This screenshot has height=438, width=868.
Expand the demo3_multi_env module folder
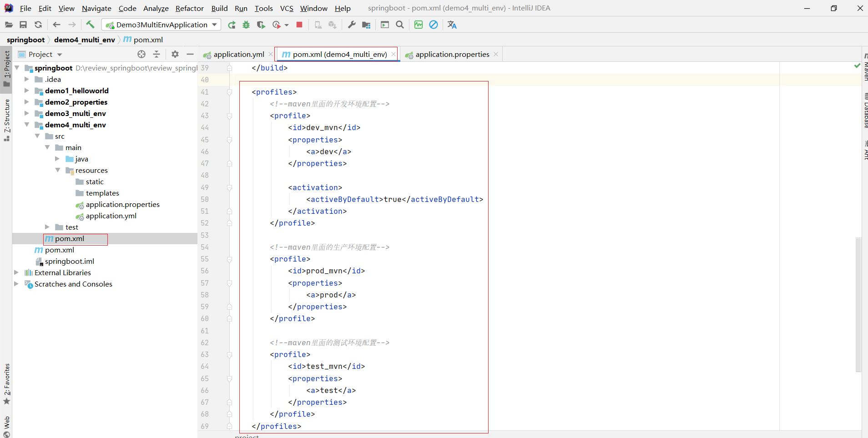click(x=27, y=113)
